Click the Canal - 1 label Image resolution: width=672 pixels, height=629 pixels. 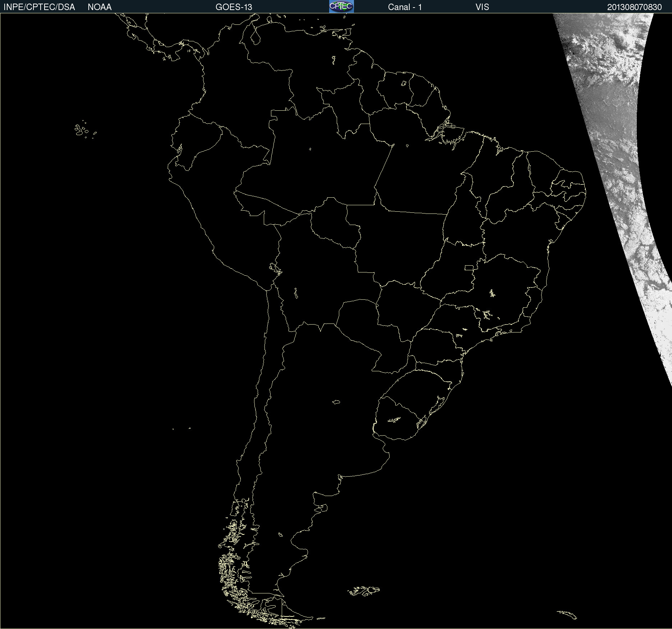pos(405,7)
